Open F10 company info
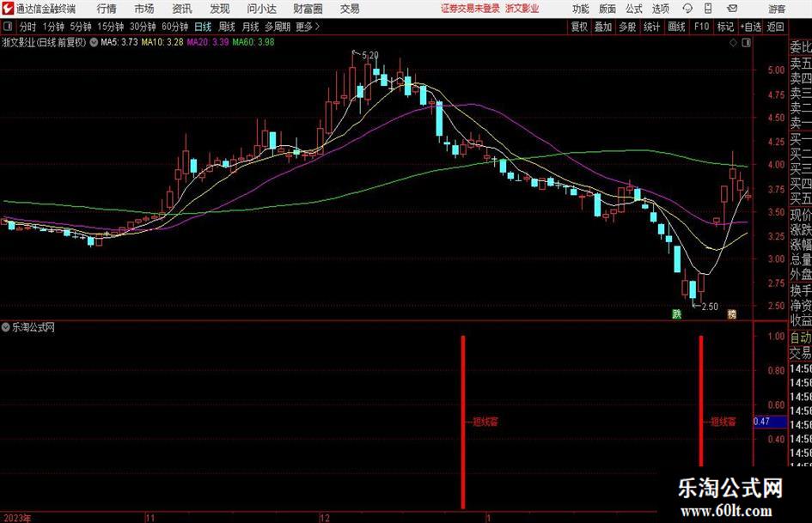The height and width of the screenshot is (523, 812). coord(701,27)
